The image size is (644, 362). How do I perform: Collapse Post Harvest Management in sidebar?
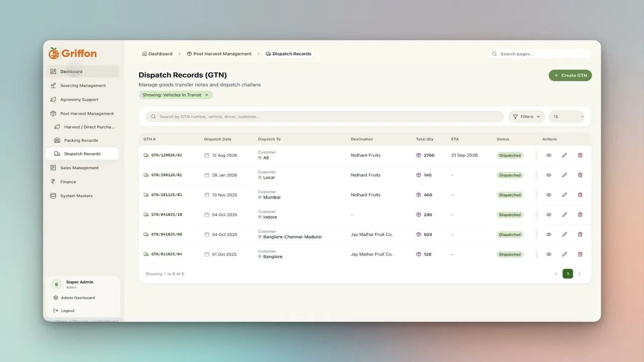click(83, 114)
